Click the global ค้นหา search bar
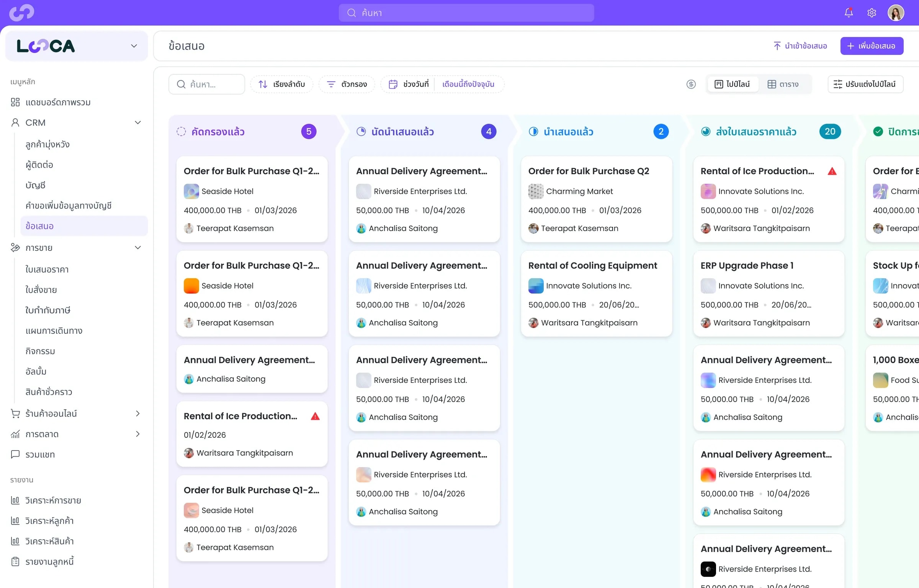The width and height of the screenshot is (919, 588). point(466,13)
